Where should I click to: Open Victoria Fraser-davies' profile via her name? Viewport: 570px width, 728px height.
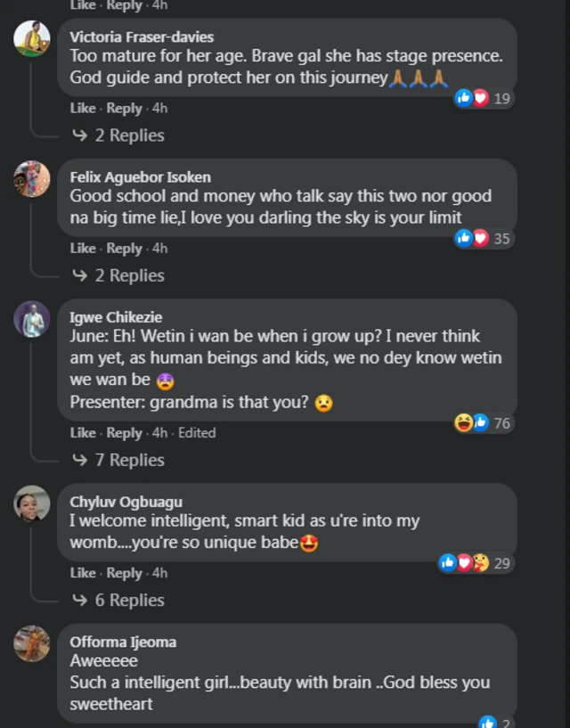point(139,37)
